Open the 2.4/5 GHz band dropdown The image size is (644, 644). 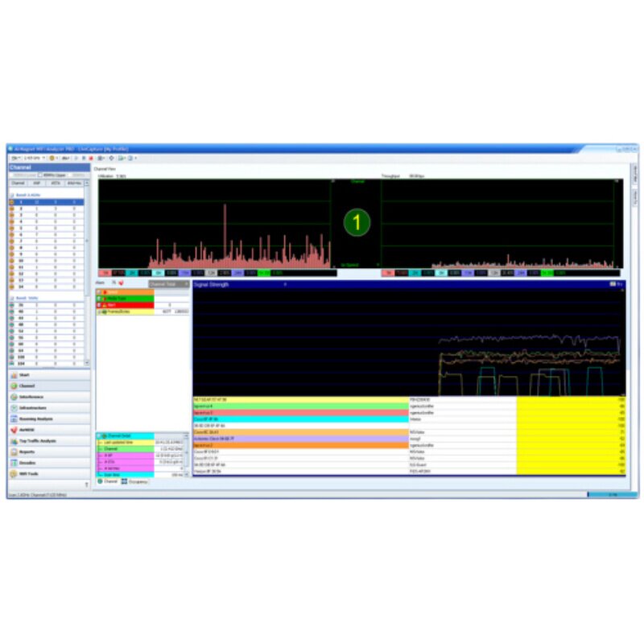click(34, 158)
